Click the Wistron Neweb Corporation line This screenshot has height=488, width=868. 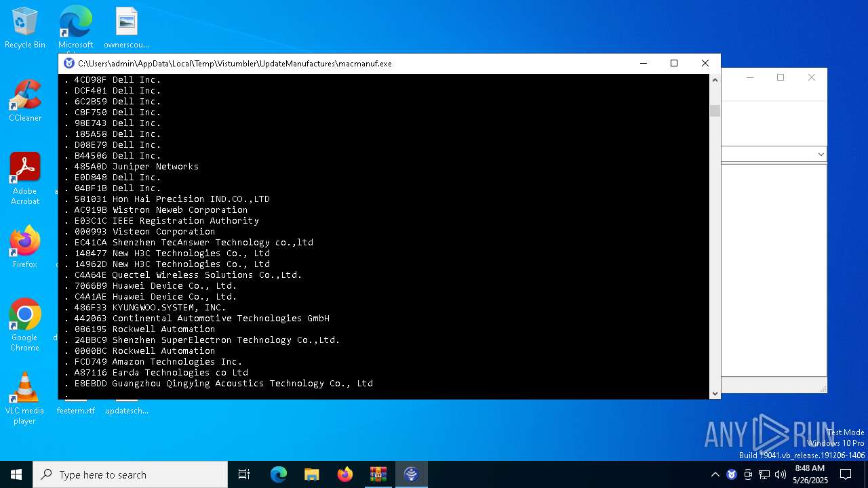156,210
